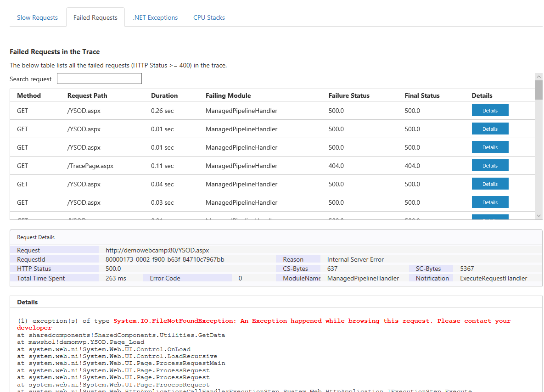Switch to the Slow Requests tab
The width and height of the screenshot is (544, 392).
pos(37,18)
